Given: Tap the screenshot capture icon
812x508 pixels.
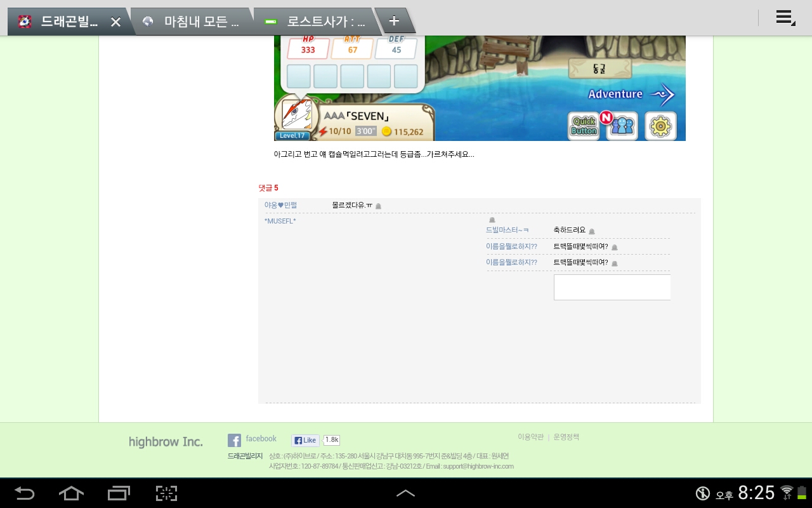Looking at the screenshot, I should pos(166,493).
